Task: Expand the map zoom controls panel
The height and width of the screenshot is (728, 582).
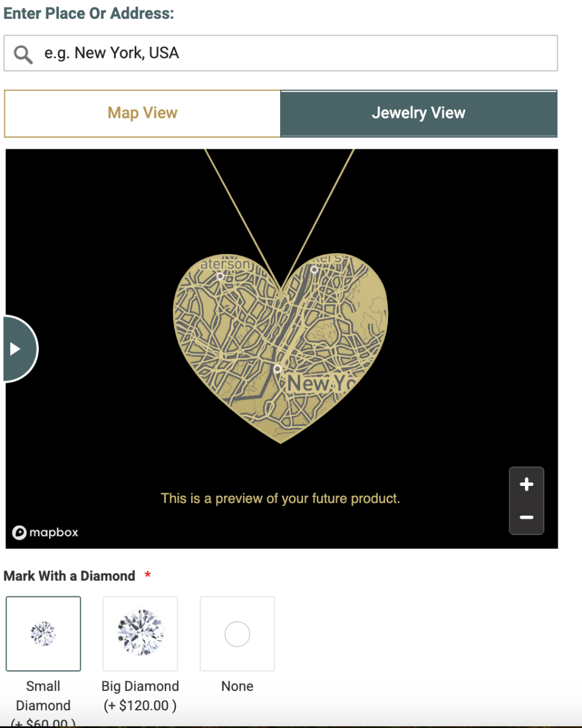Action: pyautogui.click(x=526, y=500)
